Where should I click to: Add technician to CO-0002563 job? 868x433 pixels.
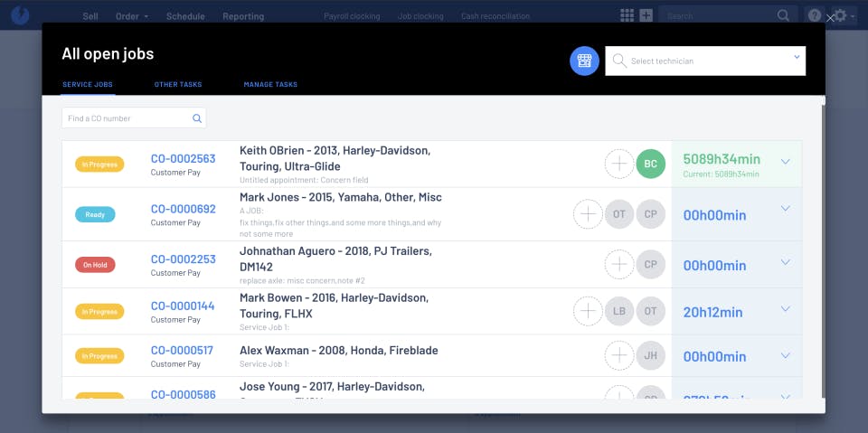(618, 164)
